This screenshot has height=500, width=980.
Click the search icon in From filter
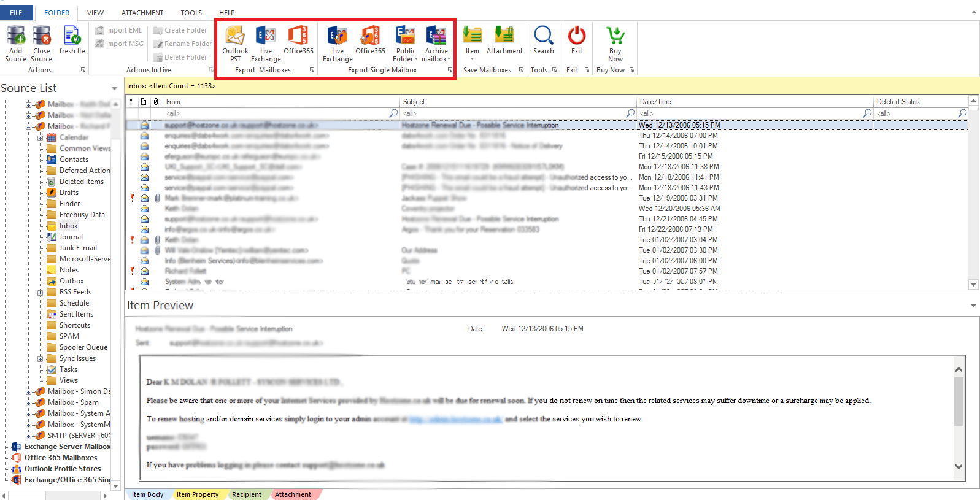click(x=393, y=113)
